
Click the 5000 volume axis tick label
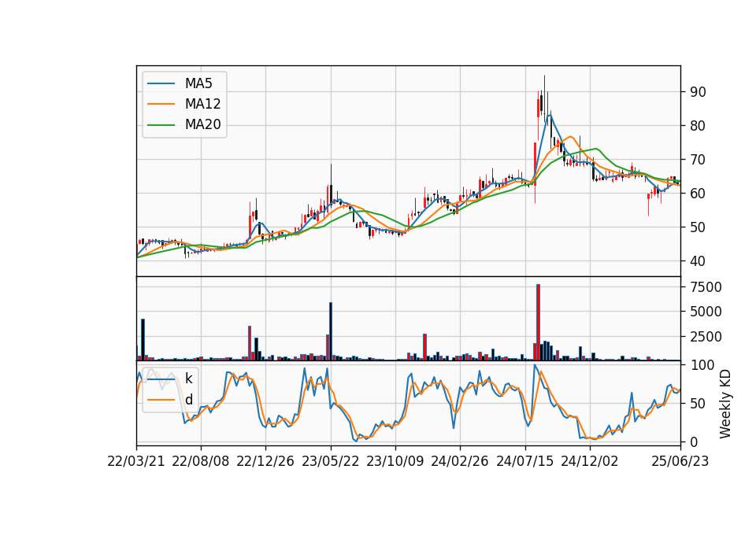pyautogui.click(x=706, y=312)
